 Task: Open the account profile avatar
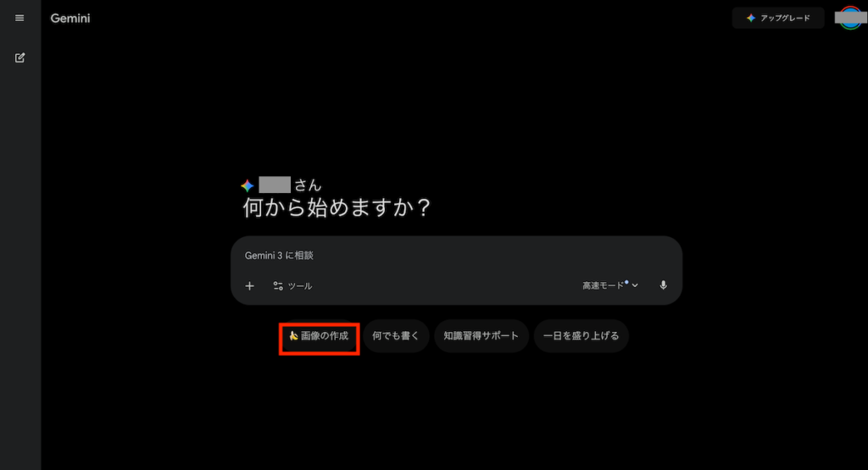(850, 19)
